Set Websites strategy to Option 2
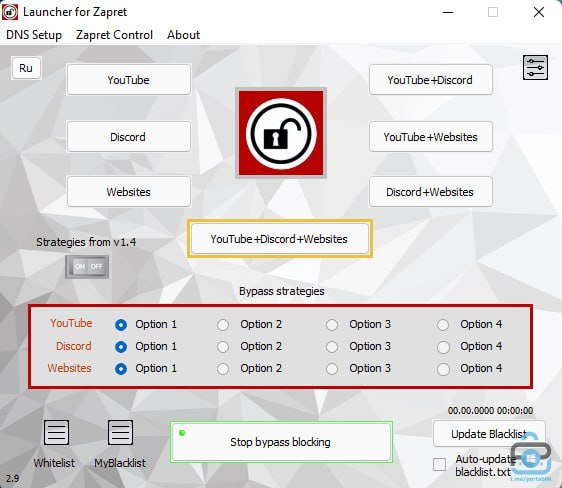The width and height of the screenshot is (562, 488). pyautogui.click(x=223, y=369)
